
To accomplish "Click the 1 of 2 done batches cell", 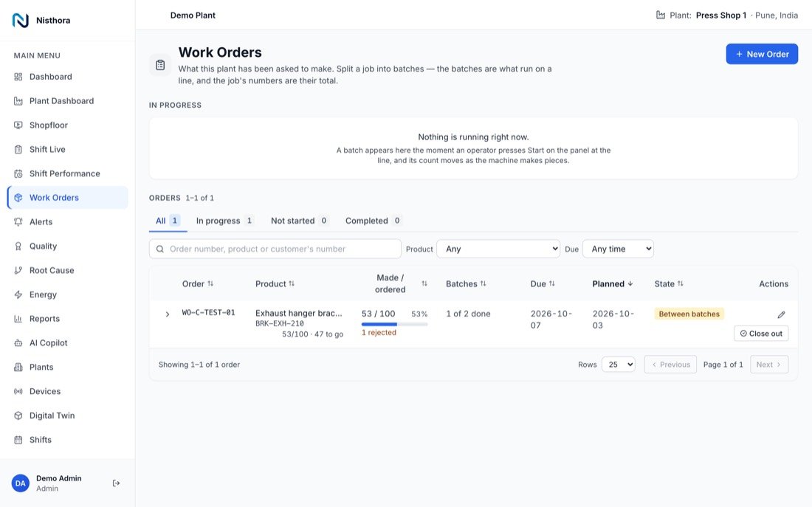I will [468, 314].
